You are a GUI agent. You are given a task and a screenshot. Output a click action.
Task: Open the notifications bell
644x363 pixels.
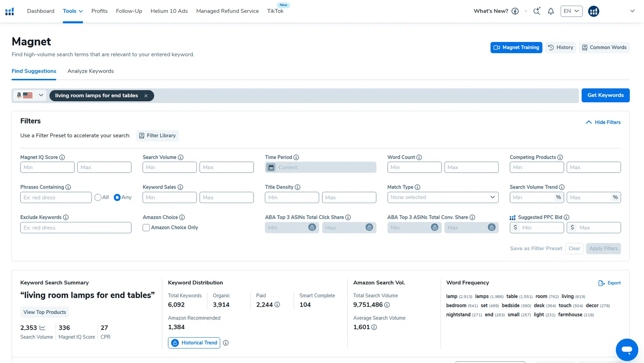click(x=551, y=11)
